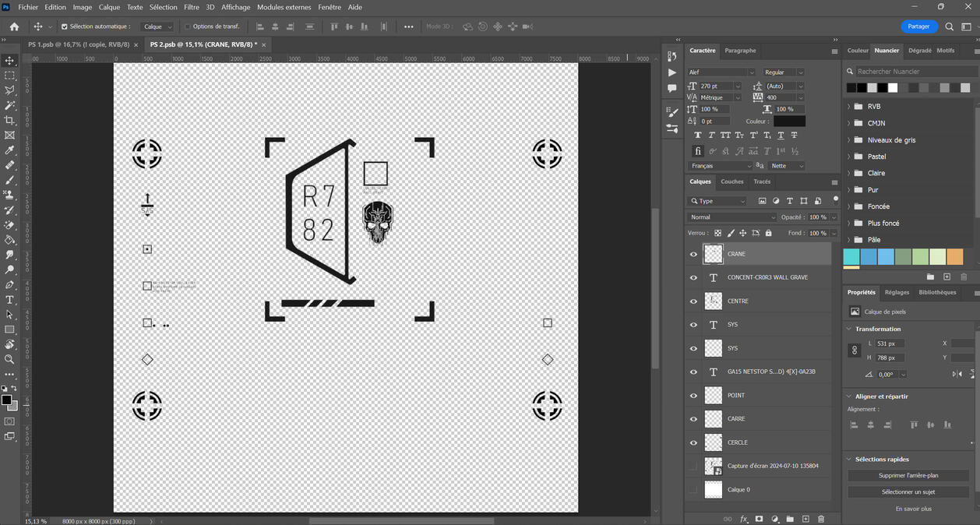Toggle ligatures in the Caractère panel

(698, 151)
